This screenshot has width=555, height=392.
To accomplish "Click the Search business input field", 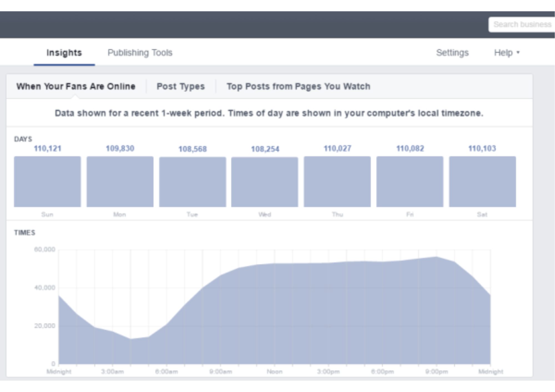I will pos(522,24).
